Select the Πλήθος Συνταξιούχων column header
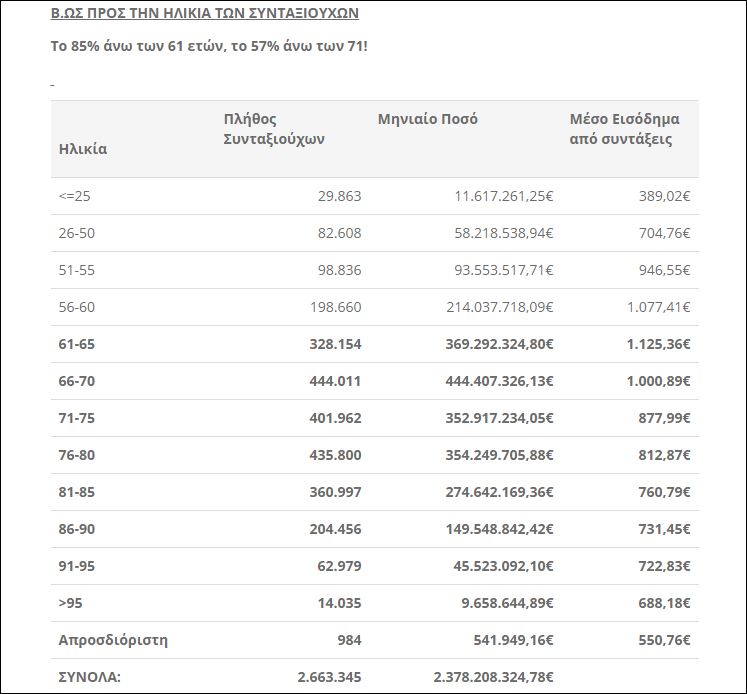This screenshot has width=747, height=694. click(274, 129)
